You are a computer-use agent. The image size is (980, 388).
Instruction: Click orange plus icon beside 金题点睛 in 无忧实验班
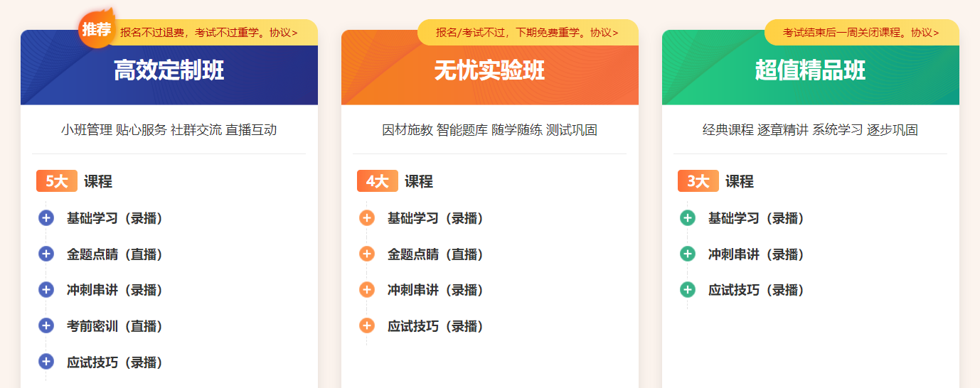pyautogui.click(x=367, y=254)
